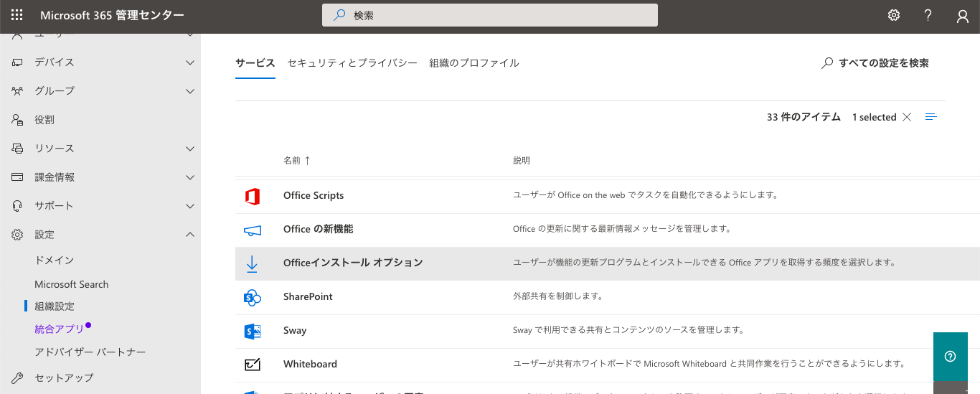Click the SharePoint icon
Screen dimensions: 980x394
pos(252,297)
